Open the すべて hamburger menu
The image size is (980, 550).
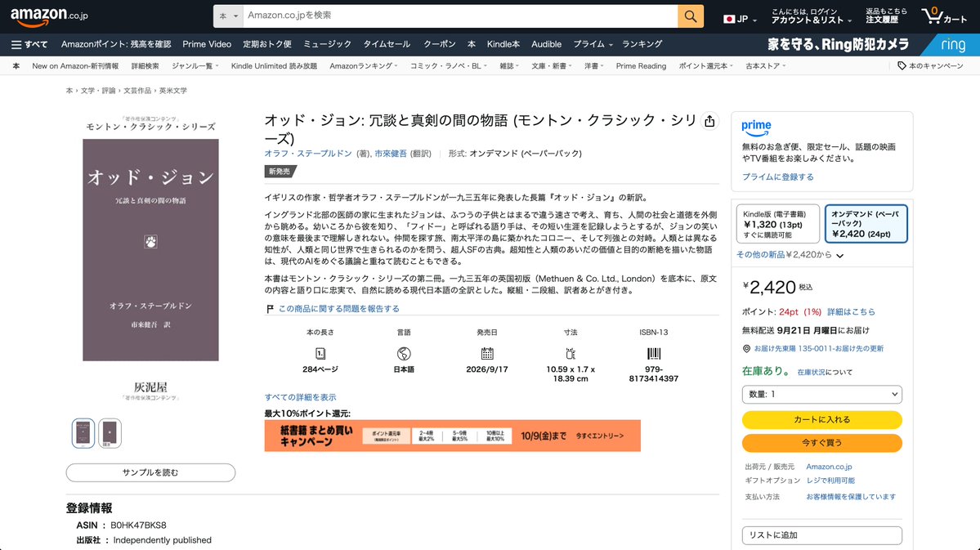click(29, 44)
